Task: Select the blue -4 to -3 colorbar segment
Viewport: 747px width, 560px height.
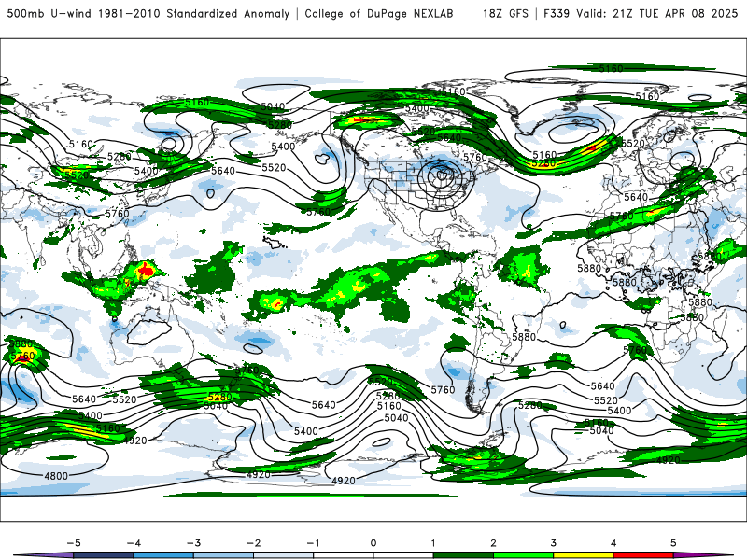Action: pos(163,555)
